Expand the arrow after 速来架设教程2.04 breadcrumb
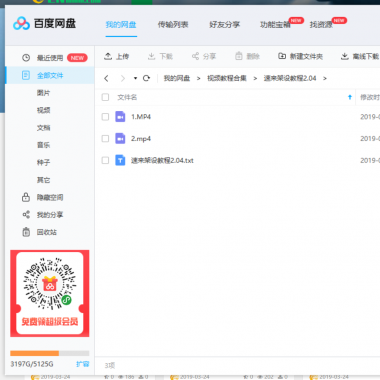Image resolution: width=380 pixels, height=380 pixels. [x=325, y=78]
